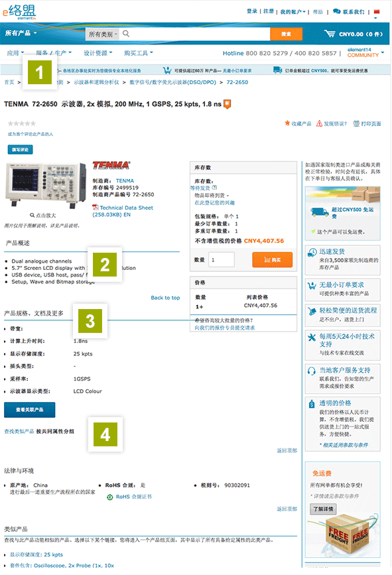Viewport: 392px width, 575px height.
Task: Click the 联系我们 chat bubble icon
Action: point(336,11)
